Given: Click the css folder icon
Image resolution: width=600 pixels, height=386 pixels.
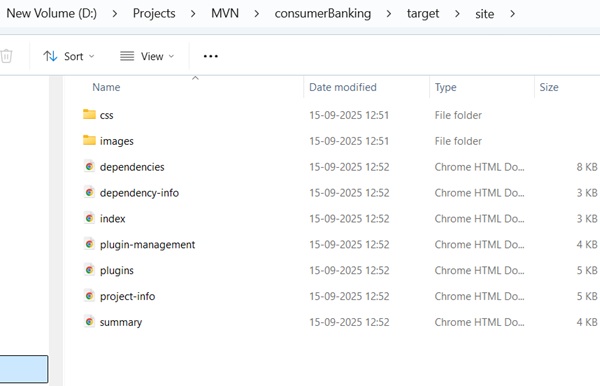Looking at the screenshot, I should (x=89, y=114).
